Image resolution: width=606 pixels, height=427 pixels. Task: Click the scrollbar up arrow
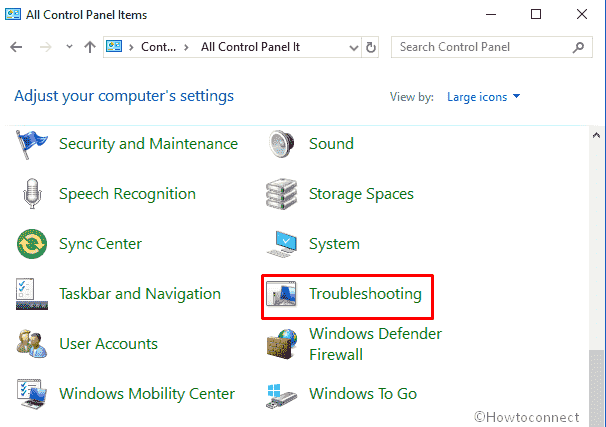(x=596, y=135)
